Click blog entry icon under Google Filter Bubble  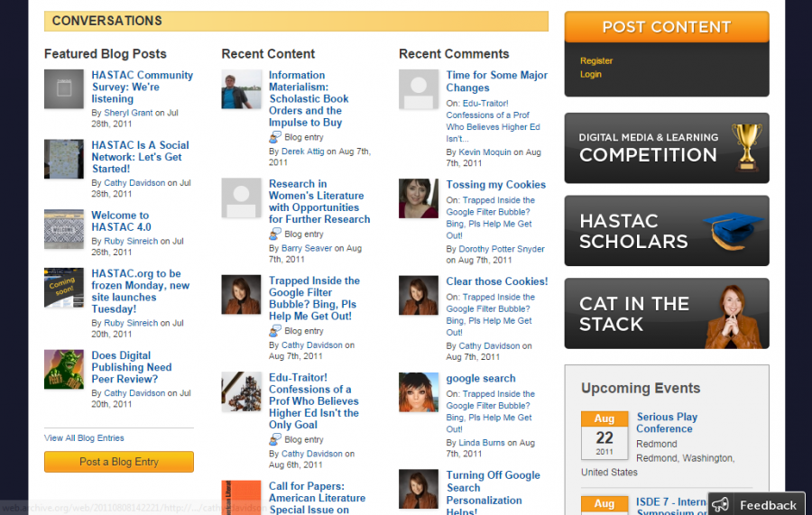pos(275,331)
